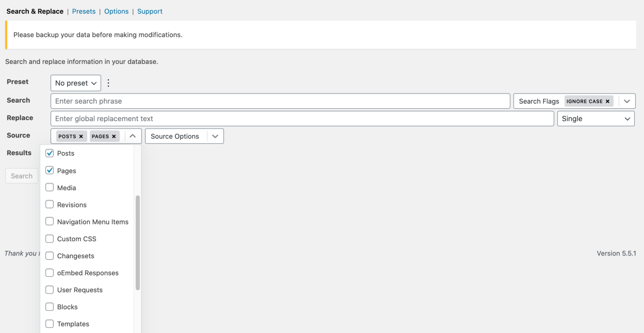
Task: Switch to the Search & Replace tab
Action: tap(35, 11)
